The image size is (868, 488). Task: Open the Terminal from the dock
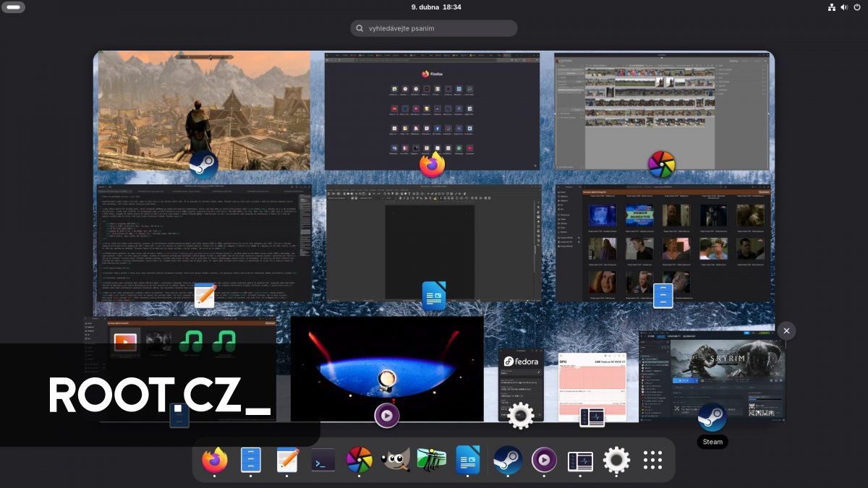323,460
